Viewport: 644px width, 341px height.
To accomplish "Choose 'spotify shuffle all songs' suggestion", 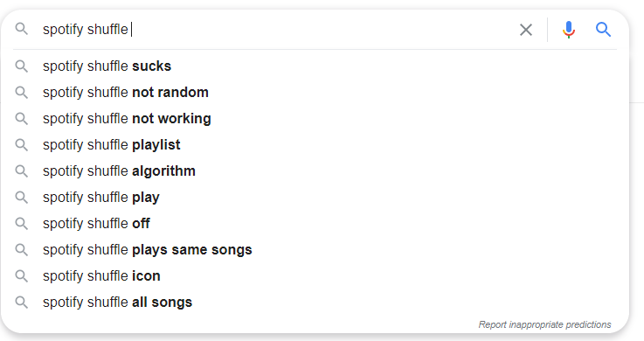I will [315, 303].
